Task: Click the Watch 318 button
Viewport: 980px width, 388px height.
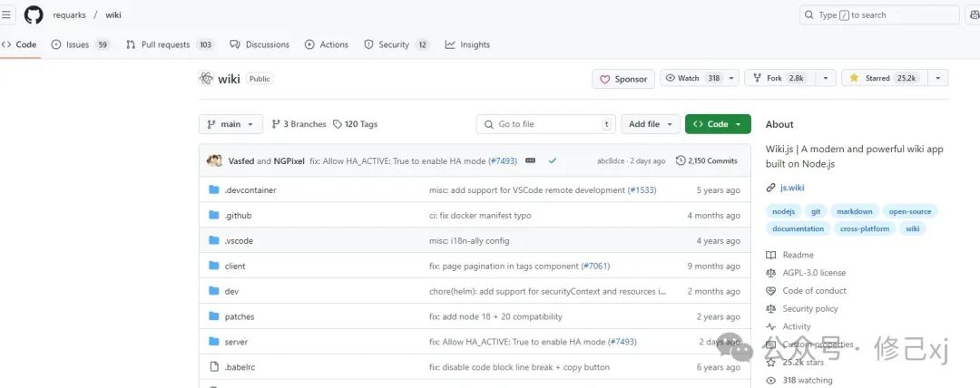Action: [x=692, y=78]
